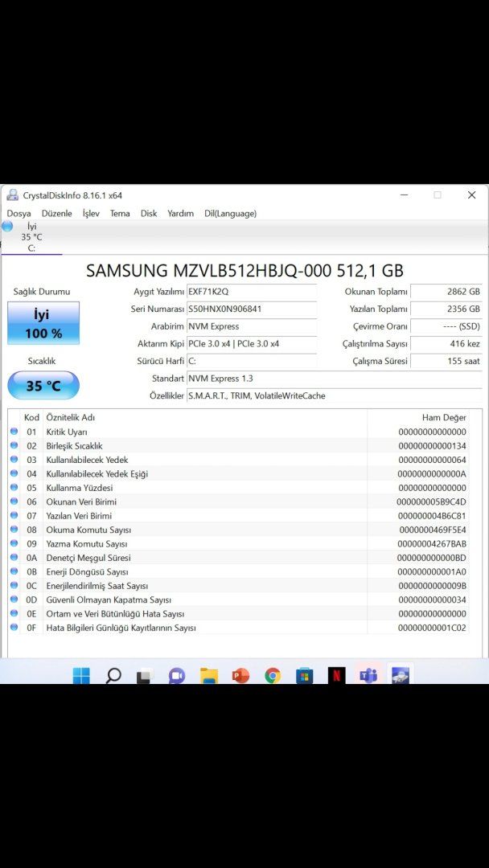The image size is (489, 868).
Task: Select the Enerjilendirilmiş Saat Sayısı row
Action: click(x=238, y=586)
